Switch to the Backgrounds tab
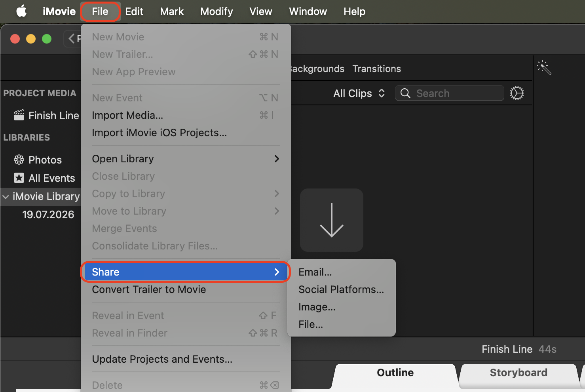The width and height of the screenshot is (585, 392). click(318, 69)
